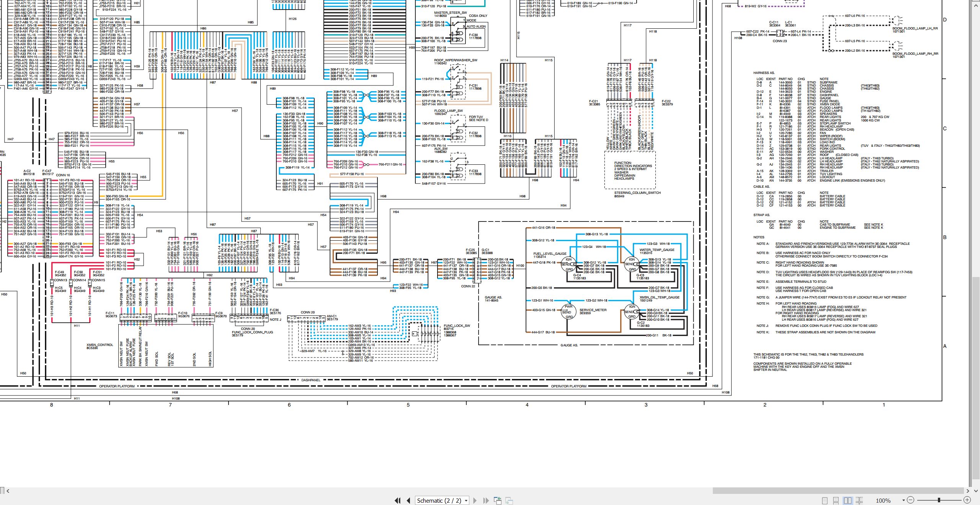Click the vertical scrollbar down arrow
The width and height of the screenshot is (980, 505).
coord(975,491)
